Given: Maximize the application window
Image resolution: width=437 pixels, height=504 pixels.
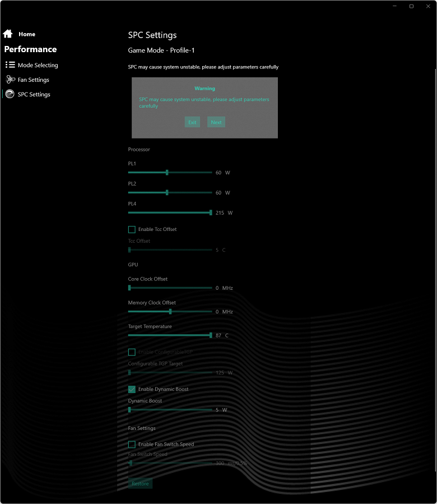Looking at the screenshot, I should pyautogui.click(x=411, y=6).
